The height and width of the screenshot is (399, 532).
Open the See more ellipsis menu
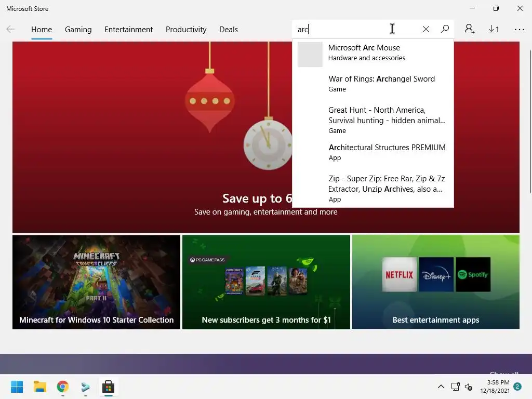(x=519, y=30)
